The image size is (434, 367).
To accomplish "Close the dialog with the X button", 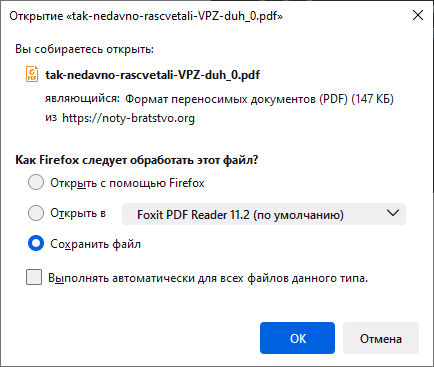I will 418,15.
